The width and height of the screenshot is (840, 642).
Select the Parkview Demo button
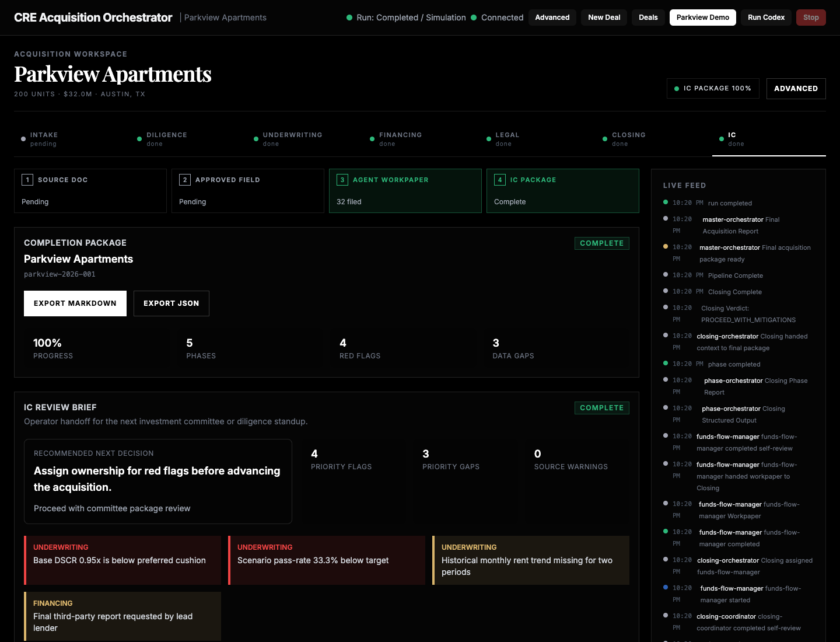click(x=702, y=18)
